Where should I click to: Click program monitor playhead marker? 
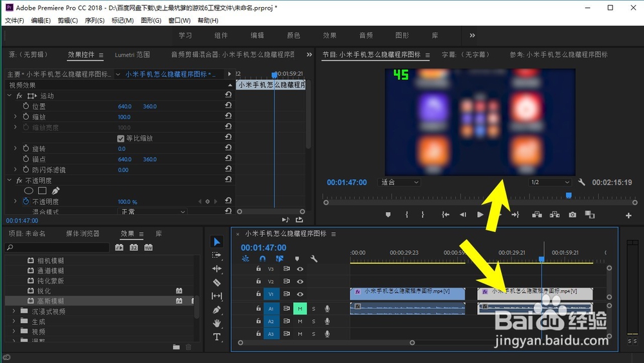point(569,195)
